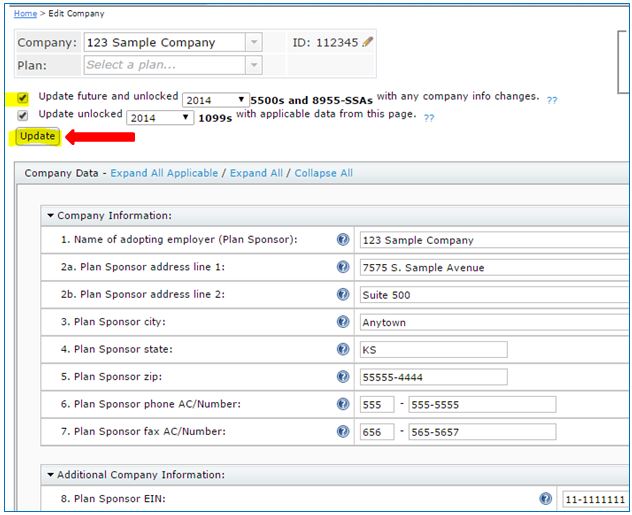
Task: Click help icon for Plan Sponsor state
Action: tap(343, 349)
